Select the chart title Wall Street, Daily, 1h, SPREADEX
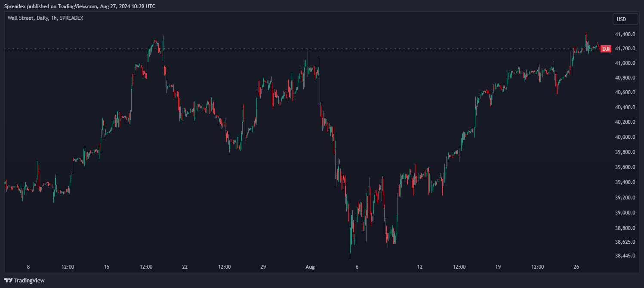The image size is (644, 288). click(x=45, y=18)
